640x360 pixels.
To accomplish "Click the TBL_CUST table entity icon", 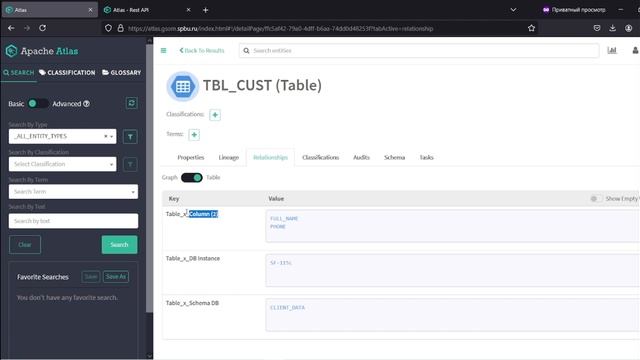I will coord(182,86).
